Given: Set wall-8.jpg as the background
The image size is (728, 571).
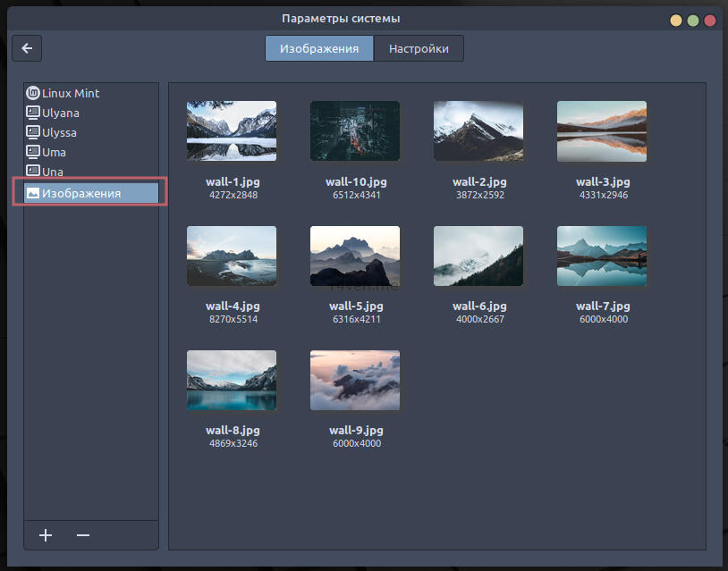Looking at the screenshot, I should [x=232, y=380].
